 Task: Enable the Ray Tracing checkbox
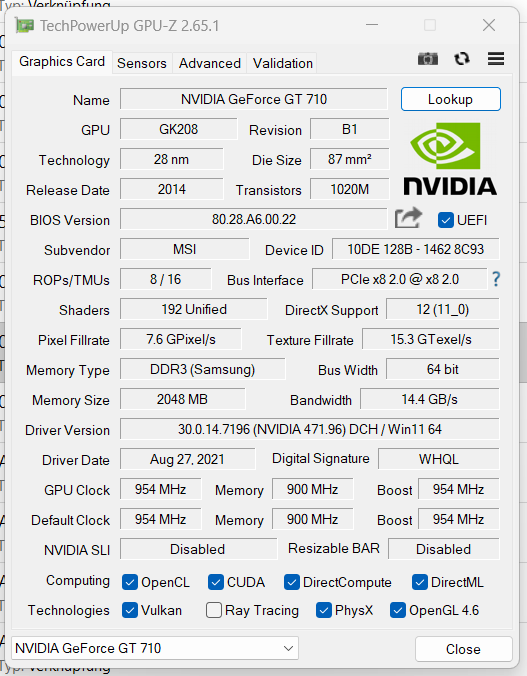tap(214, 610)
